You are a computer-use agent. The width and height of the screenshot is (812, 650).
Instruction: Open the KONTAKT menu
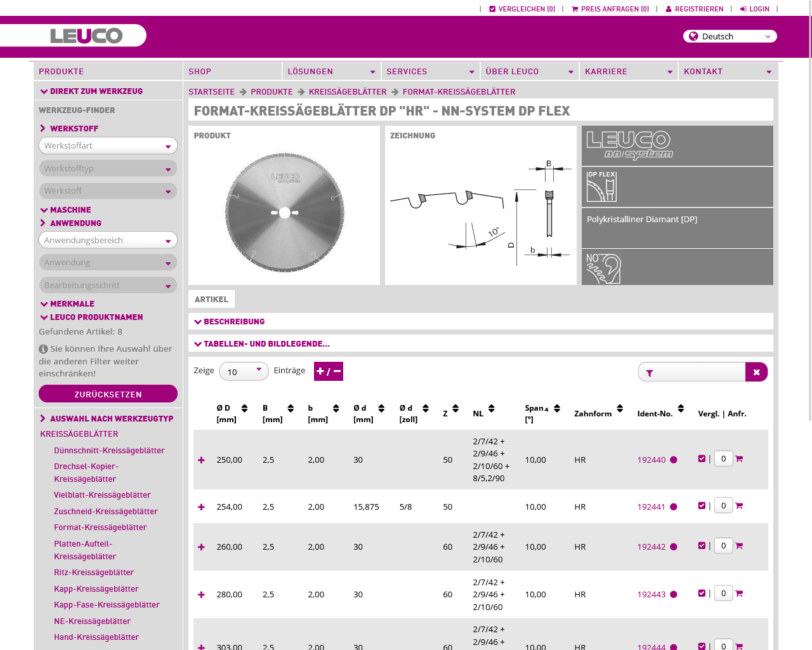tap(728, 72)
